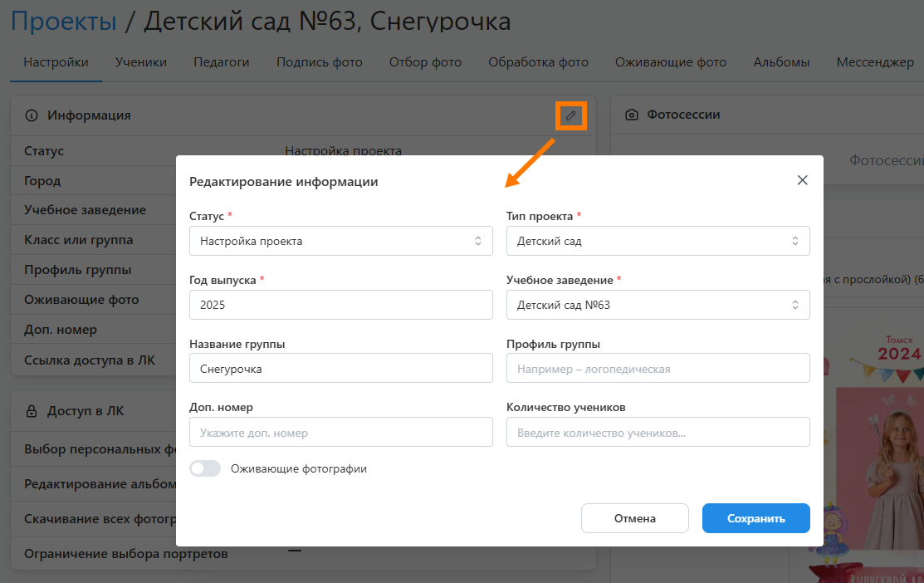Click the info icon beside Информация heading
The width and height of the screenshot is (924, 583).
(32, 115)
